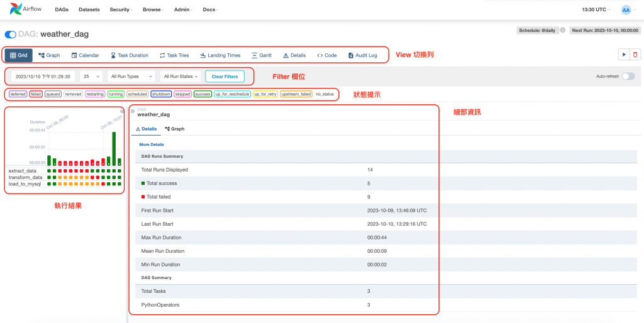Open the Task Tries view
Screen dimensions: 644x323
coord(174,55)
